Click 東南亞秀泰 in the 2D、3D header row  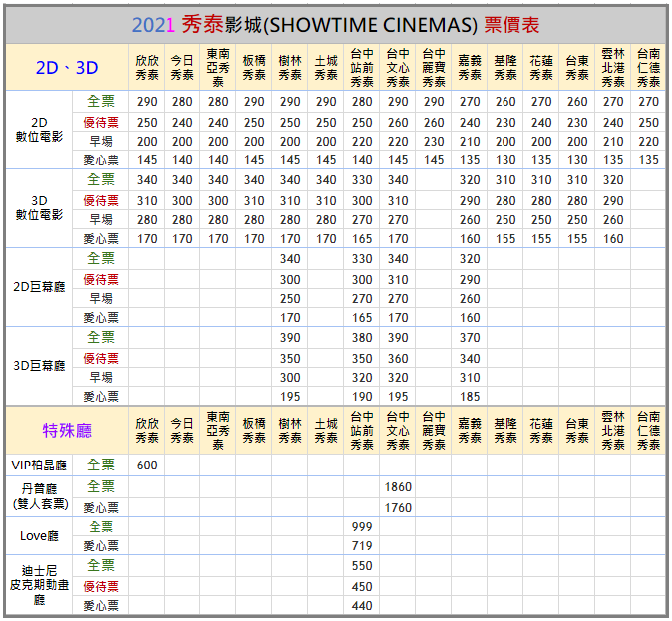click(x=218, y=68)
